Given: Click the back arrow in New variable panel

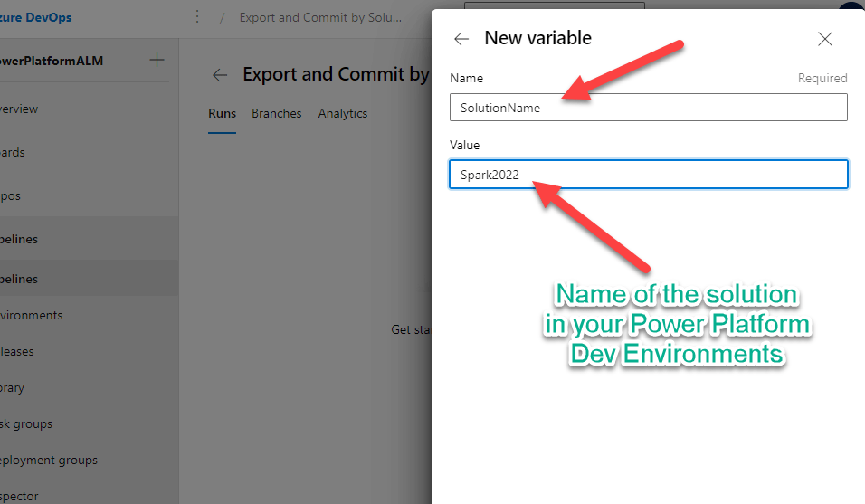Looking at the screenshot, I should pos(461,39).
